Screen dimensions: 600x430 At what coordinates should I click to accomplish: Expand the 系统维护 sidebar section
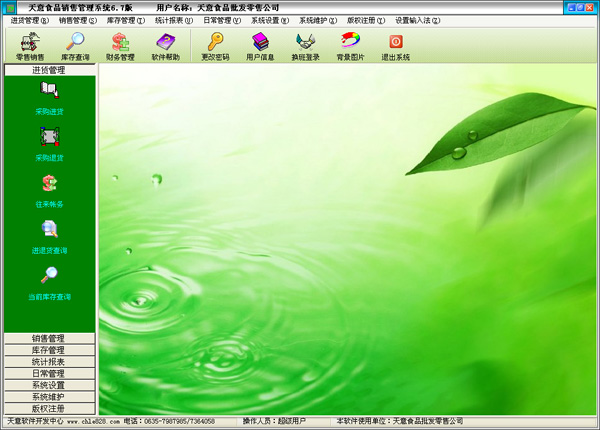pyautogui.click(x=49, y=397)
